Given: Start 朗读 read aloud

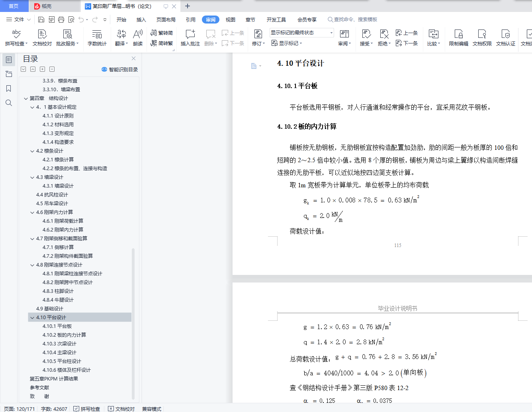Looking at the screenshot, I should [x=138, y=38].
